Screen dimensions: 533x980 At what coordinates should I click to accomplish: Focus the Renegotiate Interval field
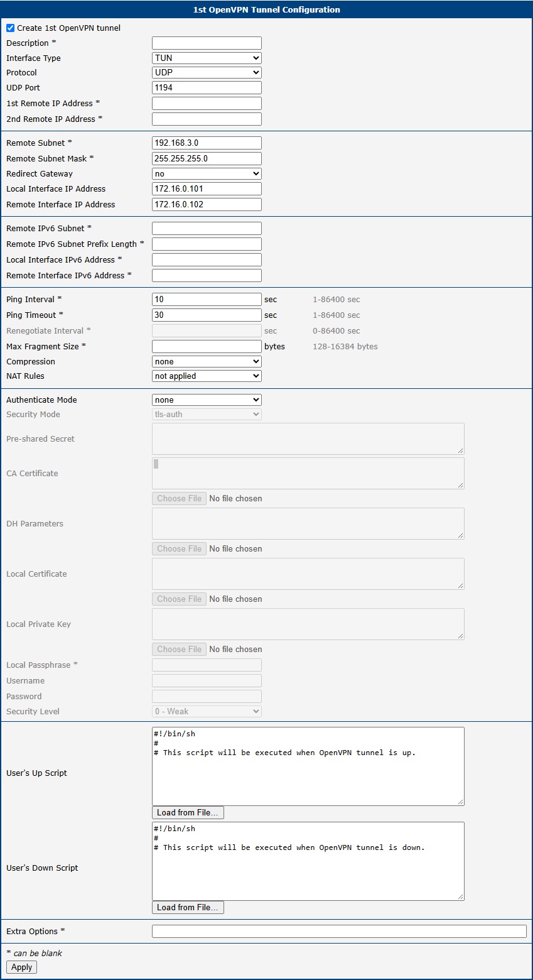(207, 330)
